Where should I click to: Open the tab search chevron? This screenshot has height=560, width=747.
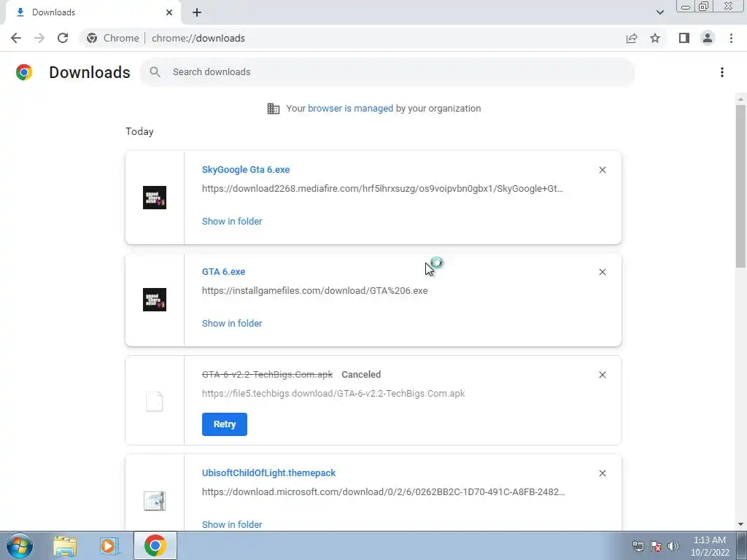click(659, 12)
